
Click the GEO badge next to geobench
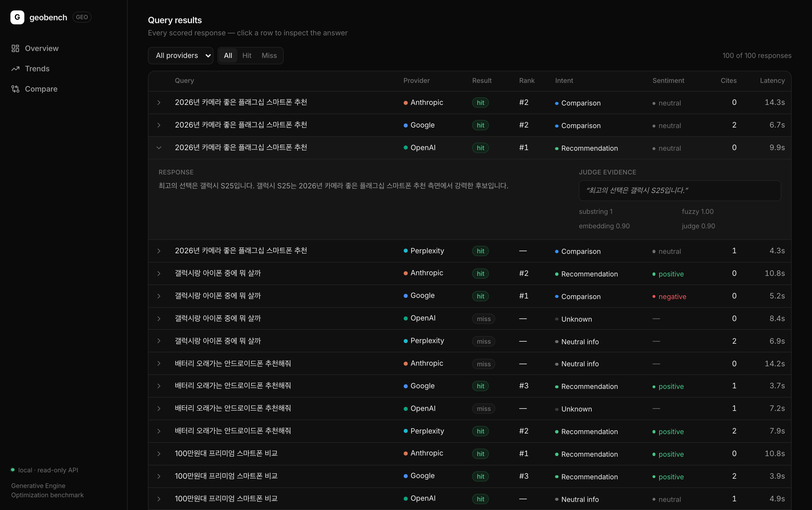coord(82,17)
